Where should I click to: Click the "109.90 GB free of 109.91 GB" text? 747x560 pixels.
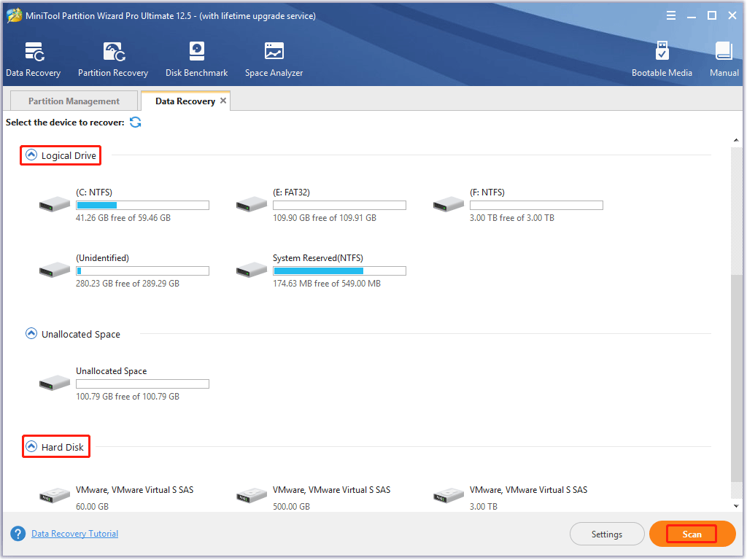(x=325, y=217)
